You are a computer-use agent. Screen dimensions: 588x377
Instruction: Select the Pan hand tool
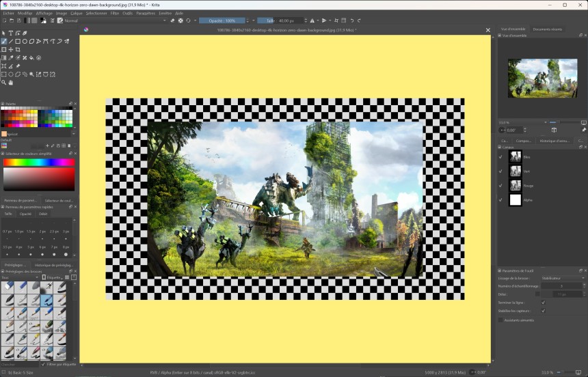coord(11,83)
